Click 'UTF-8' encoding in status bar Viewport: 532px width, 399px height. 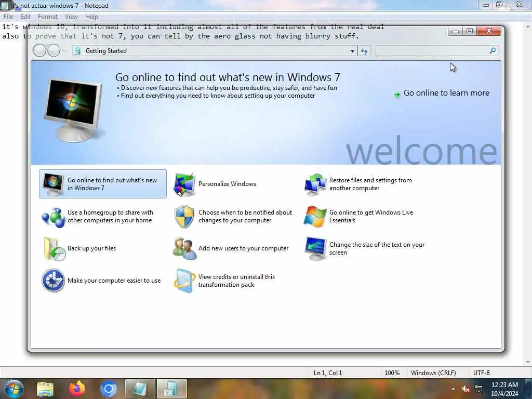(482, 373)
